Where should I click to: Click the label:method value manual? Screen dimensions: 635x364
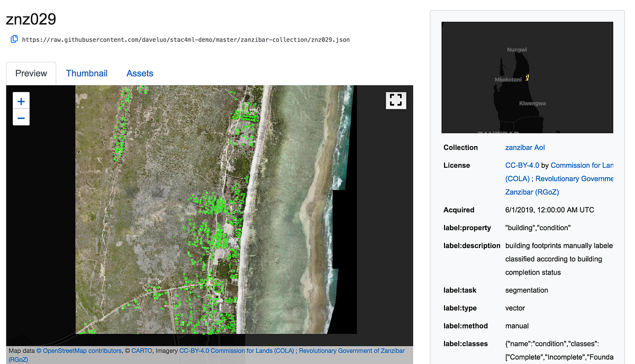click(x=517, y=326)
